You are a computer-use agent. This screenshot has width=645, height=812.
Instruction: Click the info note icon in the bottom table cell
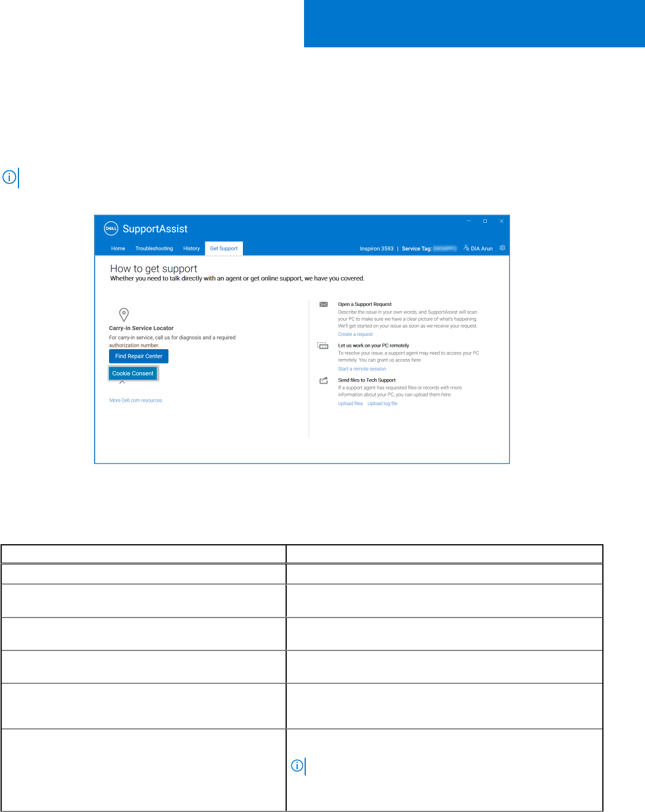297,766
